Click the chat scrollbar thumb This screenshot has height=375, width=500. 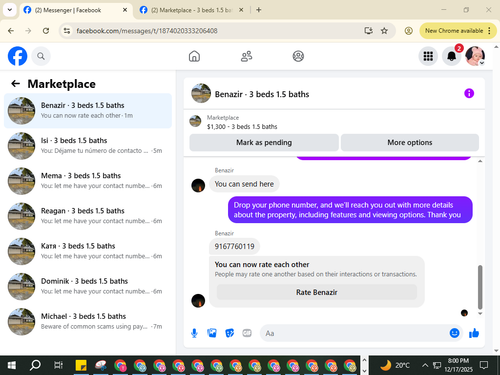[480, 287]
